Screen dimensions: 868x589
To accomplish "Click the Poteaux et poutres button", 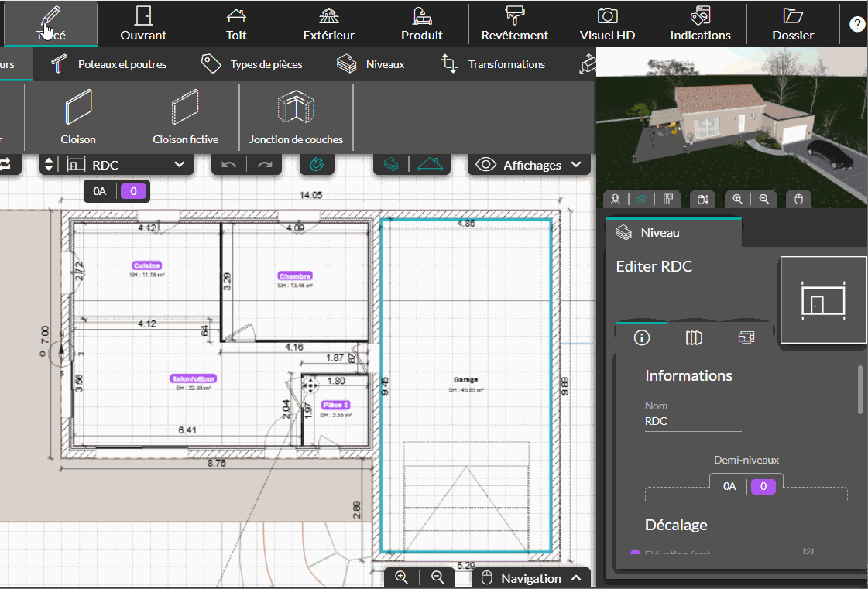I will (108, 64).
